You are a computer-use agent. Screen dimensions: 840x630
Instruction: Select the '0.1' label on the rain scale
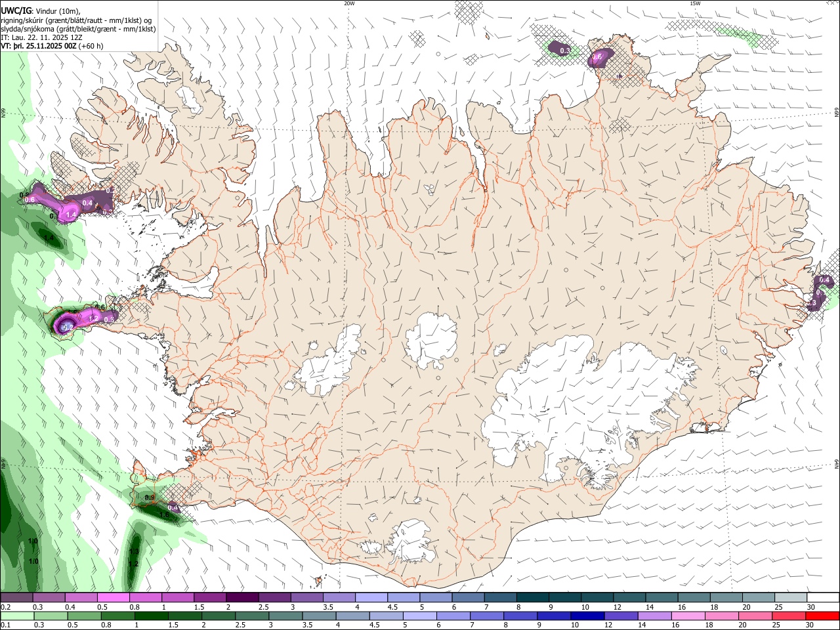(5, 625)
